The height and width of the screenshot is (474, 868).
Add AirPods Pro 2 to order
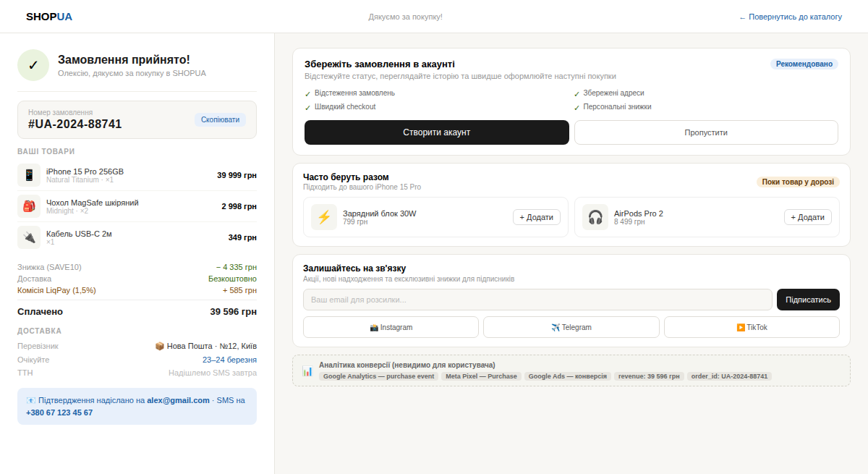click(x=807, y=217)
